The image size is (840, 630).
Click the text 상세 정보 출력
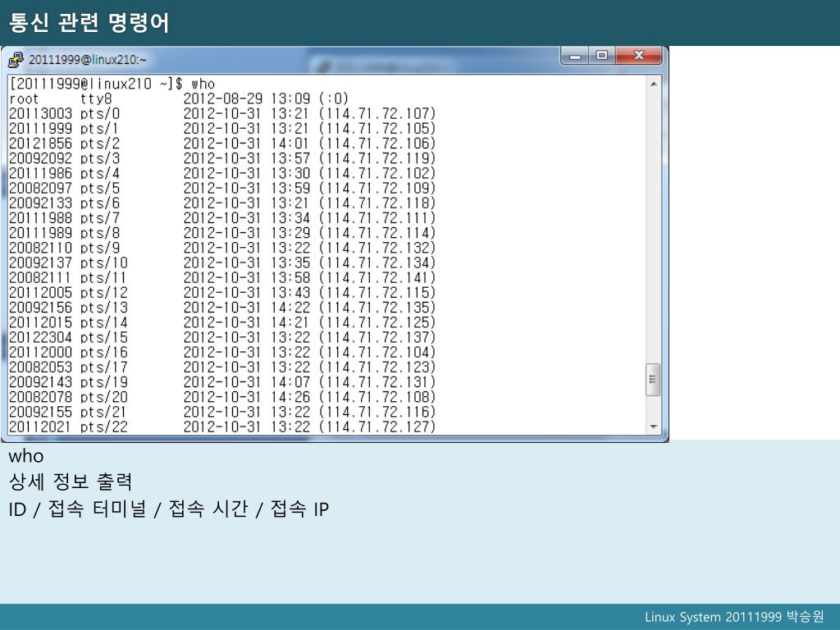(x=71, y=482)
